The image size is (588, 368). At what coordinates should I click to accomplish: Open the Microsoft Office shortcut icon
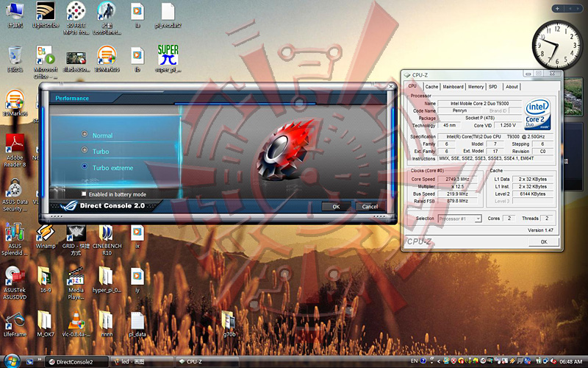tap(46, 63)
